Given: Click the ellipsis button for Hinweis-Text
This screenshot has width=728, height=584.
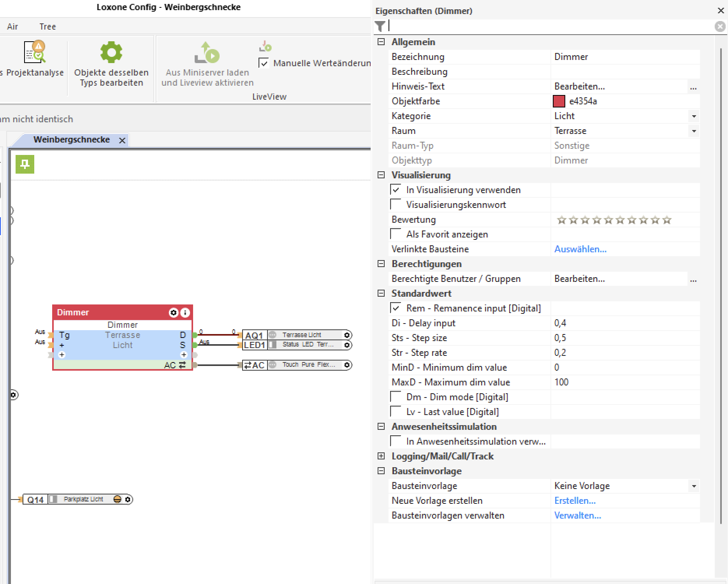Looking at the screenshot, I should click(x=693, y=87).
